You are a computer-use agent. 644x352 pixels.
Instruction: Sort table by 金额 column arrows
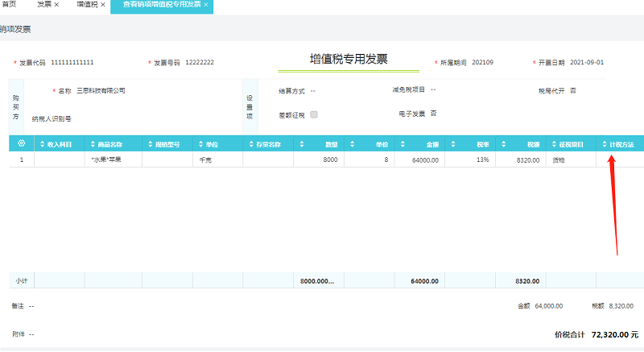tap(402, 145)
